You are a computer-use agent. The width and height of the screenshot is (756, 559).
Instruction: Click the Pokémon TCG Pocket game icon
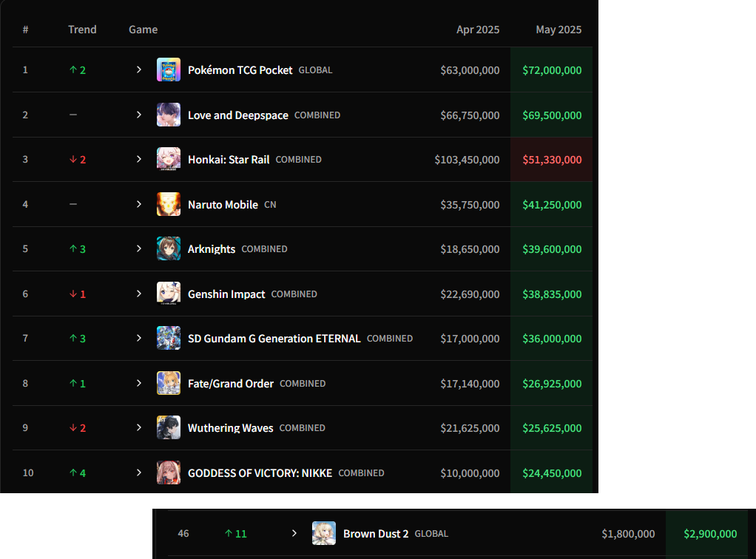(x=168, y=70)
